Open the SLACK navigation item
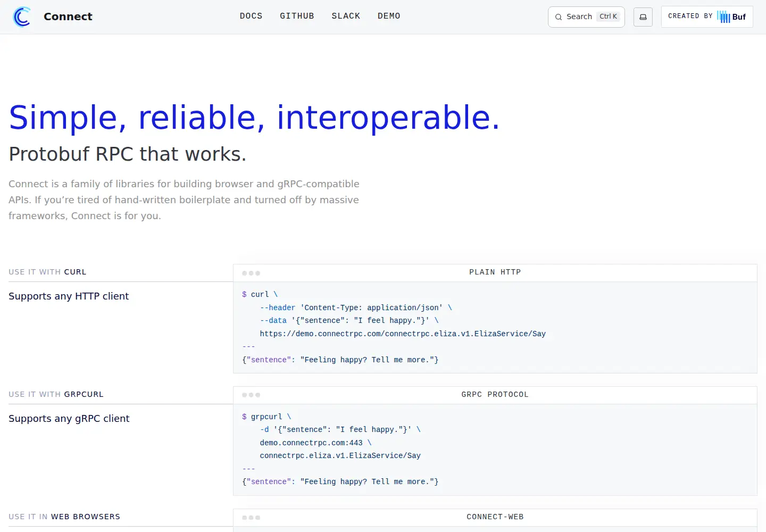This screenshot has width=766, height=532. [346, 16]
